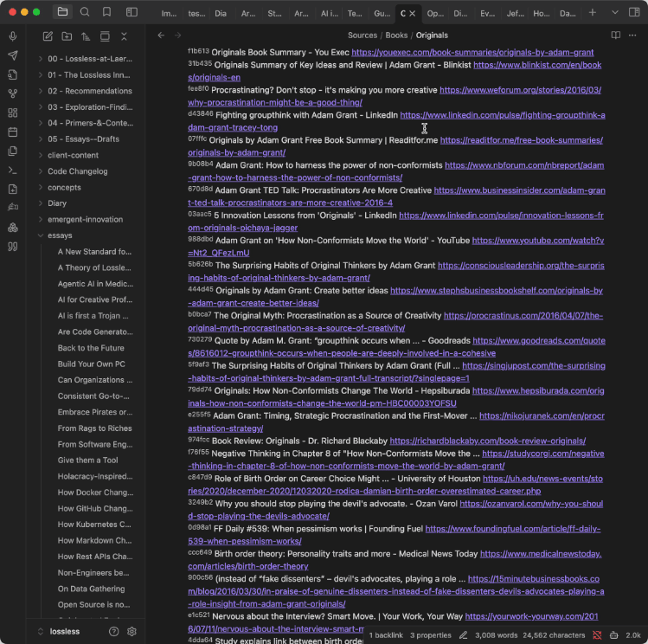
Task: Click Sources breadcrumb
Action: [x=362, y=35]
